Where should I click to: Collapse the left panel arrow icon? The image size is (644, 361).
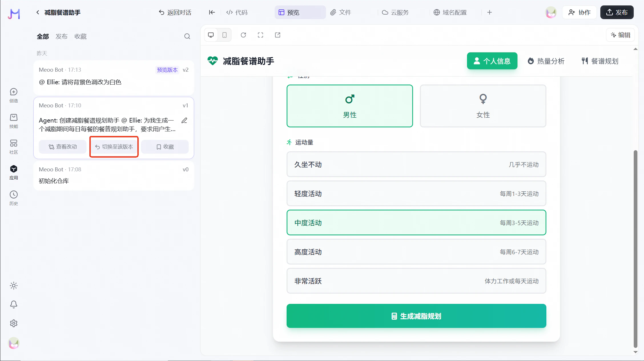pyautogui.click(x=212, y=12)
